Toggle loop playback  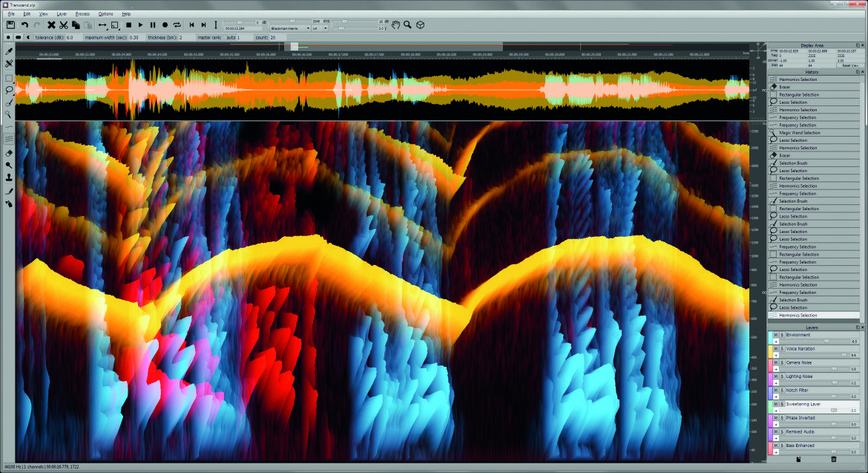[x=177, y=25]
